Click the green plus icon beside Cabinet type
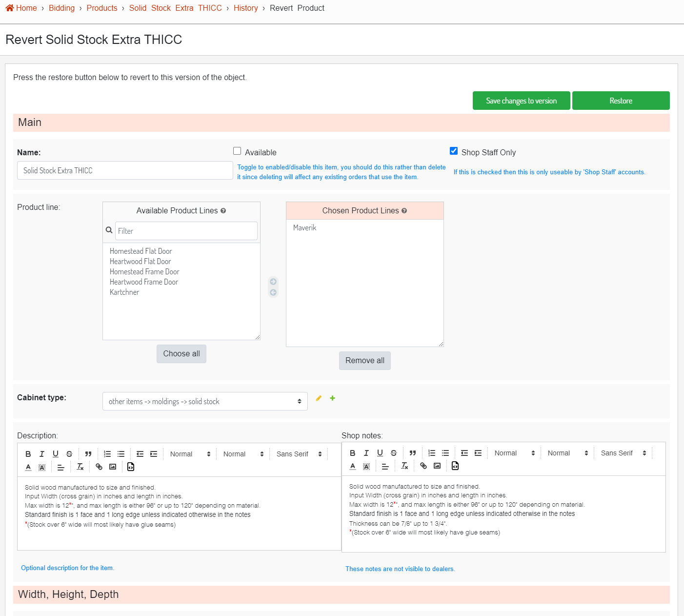The height and width of the screenshot is (616, 684). tap(332, 398)
